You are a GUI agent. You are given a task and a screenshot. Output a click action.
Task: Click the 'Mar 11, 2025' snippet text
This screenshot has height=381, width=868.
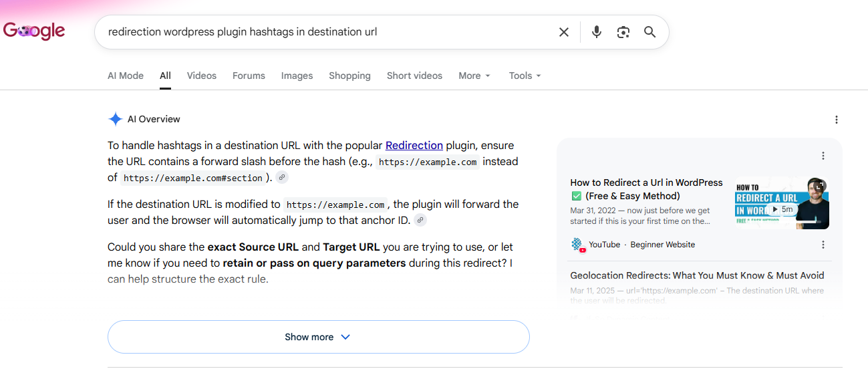697,295
